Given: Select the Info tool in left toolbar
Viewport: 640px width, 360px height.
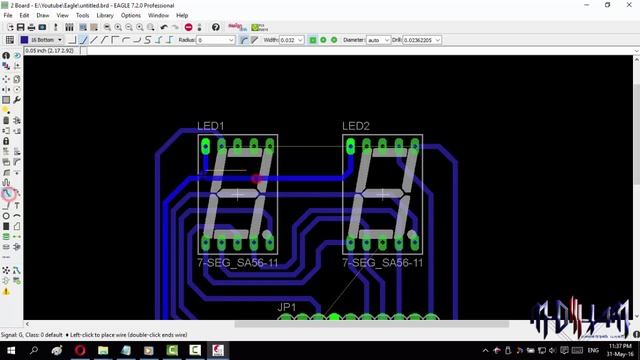Looking at the screenshot, I should (x=6, y=56).
